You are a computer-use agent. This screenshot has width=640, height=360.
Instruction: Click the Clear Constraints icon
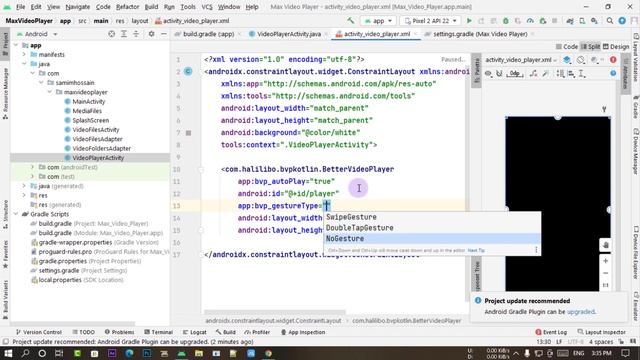[x=533, y=73]
